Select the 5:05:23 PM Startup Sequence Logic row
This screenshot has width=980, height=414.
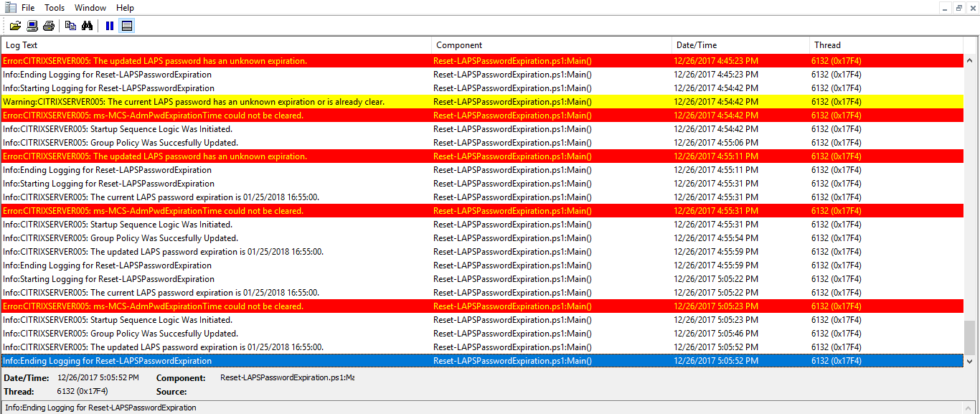pyautogui.click(x=482, y=320)
